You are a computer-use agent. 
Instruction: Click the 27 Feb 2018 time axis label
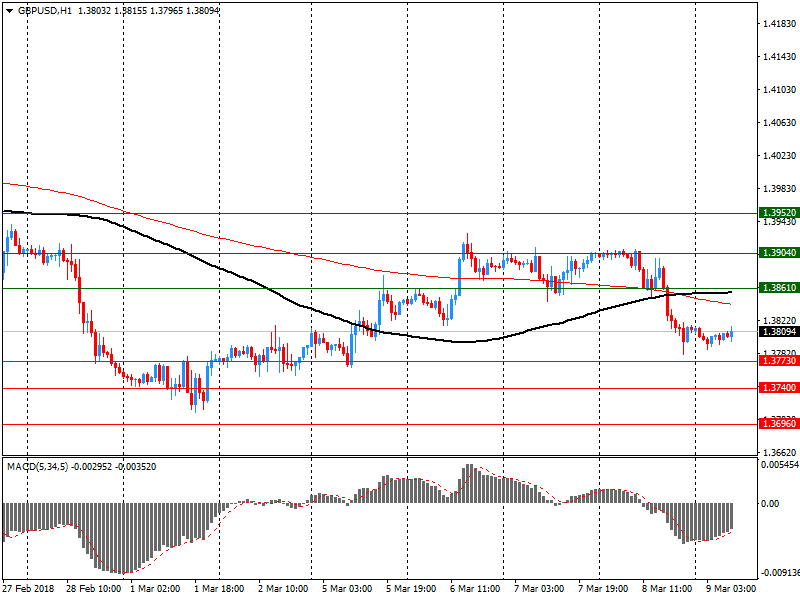point(28,589)
